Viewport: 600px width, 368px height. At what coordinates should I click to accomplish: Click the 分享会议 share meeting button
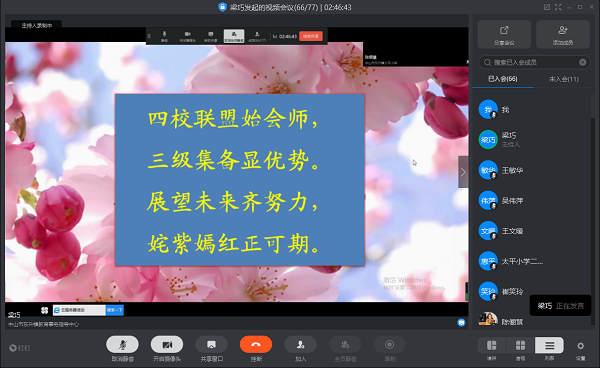click(x=504, y=34)
